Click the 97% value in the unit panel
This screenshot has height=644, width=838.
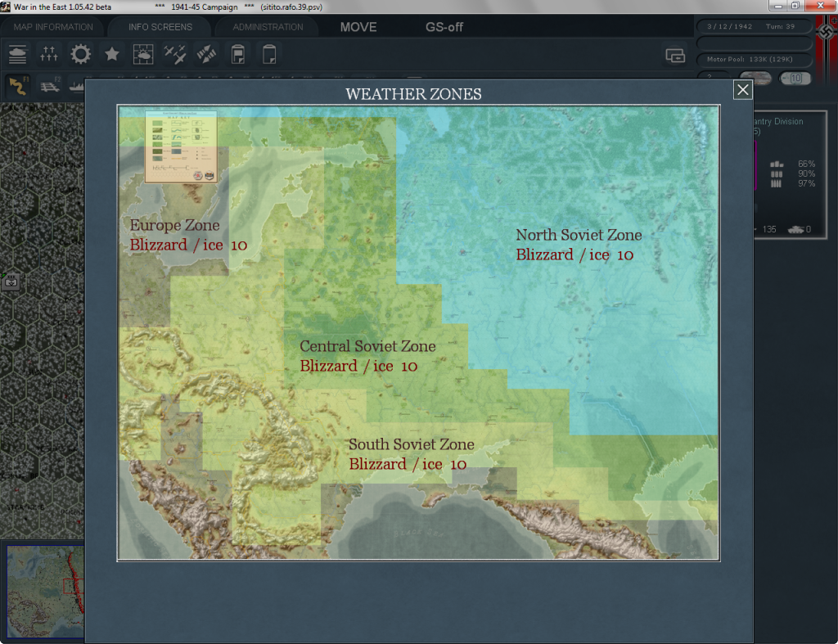pyautogui.click(x=806, y=183)
